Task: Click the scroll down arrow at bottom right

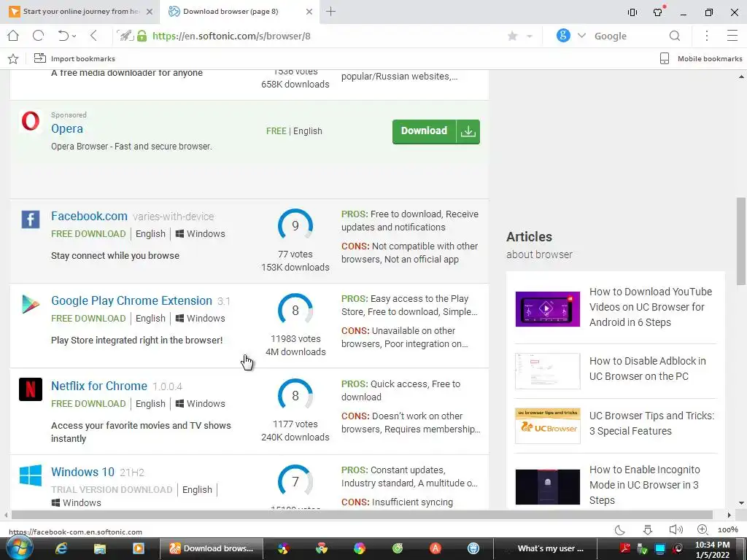Action: (741, 503)
